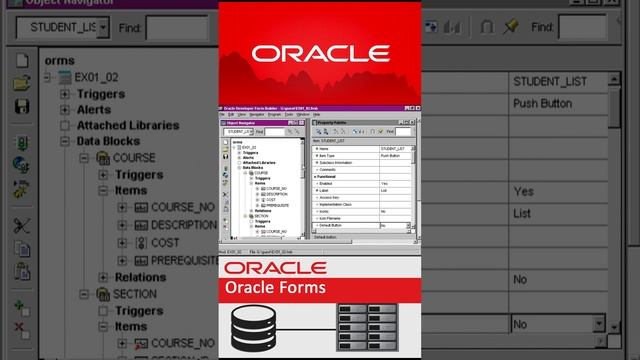Open the STUDENT_LIS combo box arrow in the background navigator
This screenshot has width=640, height=360.
click(x=104, y=28)
